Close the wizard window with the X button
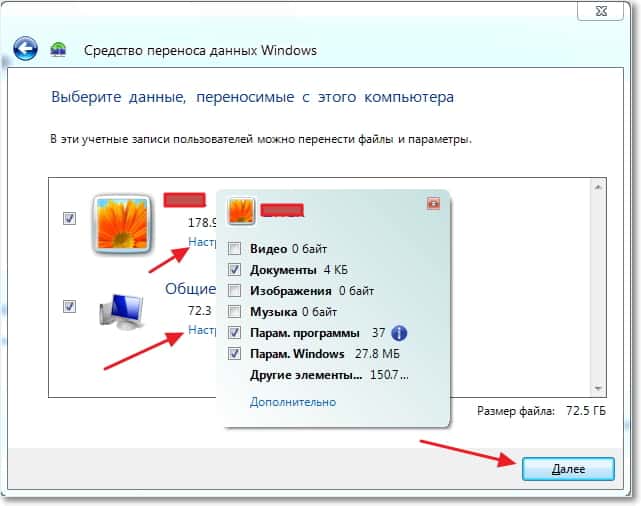The height and width of the screenshot is (506, 641). 601,11
